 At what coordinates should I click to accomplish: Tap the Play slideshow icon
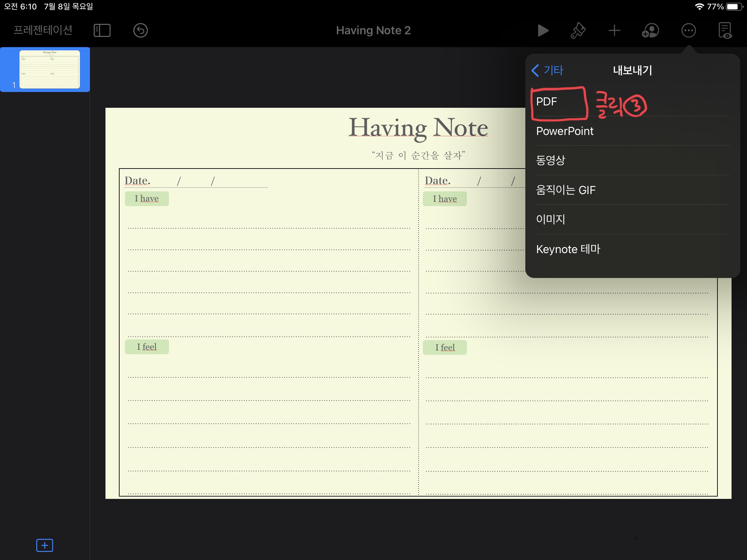tap(543, 31)
